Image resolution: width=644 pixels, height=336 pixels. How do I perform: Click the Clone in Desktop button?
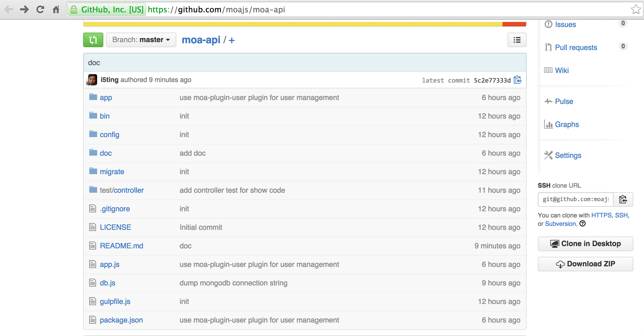pyautogui.click(x=585, y=244)
